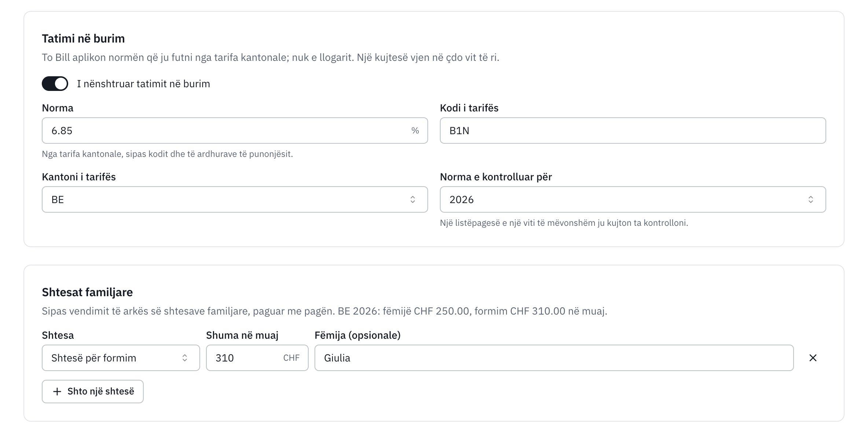868x437 pixels.
Task: Click the plus icon on Shto një shtesë
Action: pos(57,392)
